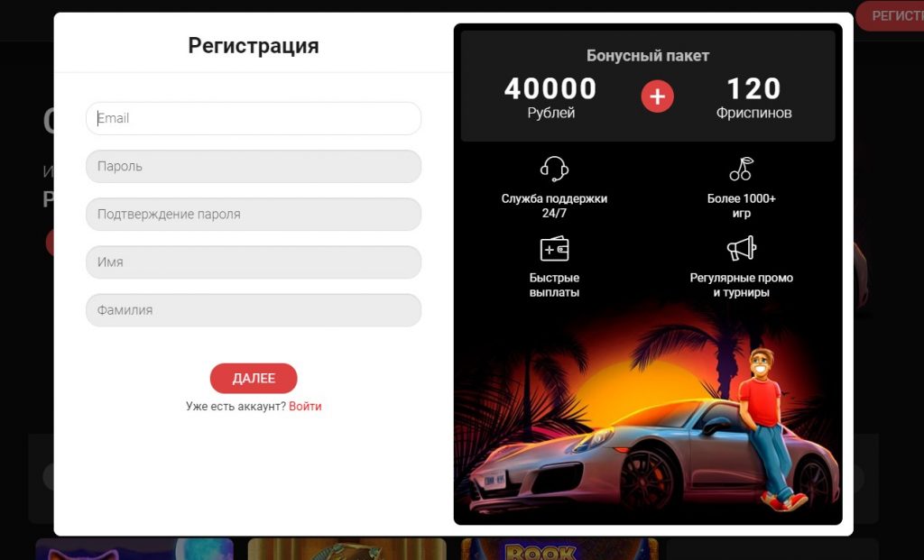
Task: Open the cat game thumbnail at bottom left
Action: (134, 549)
